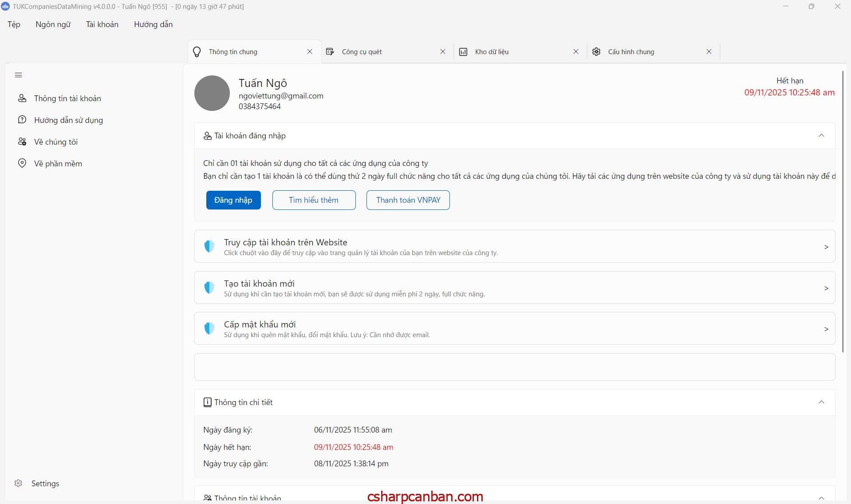Open Hướng dẫn sử dụng help icon

(22, 120)
